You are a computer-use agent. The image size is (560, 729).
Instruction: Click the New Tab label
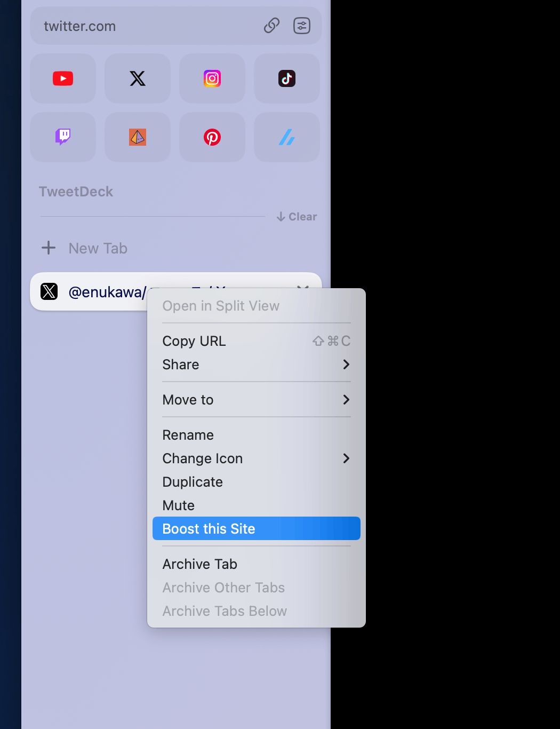point(98,248)
